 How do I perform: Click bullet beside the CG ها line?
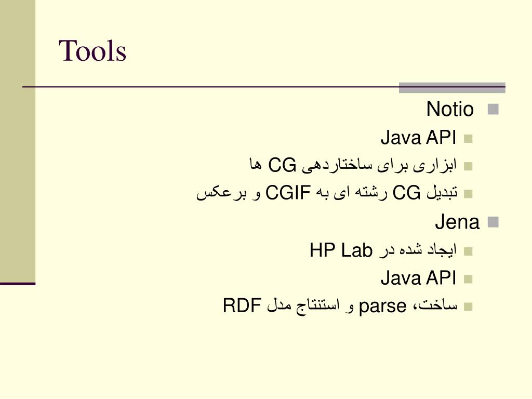pos(468,166)
